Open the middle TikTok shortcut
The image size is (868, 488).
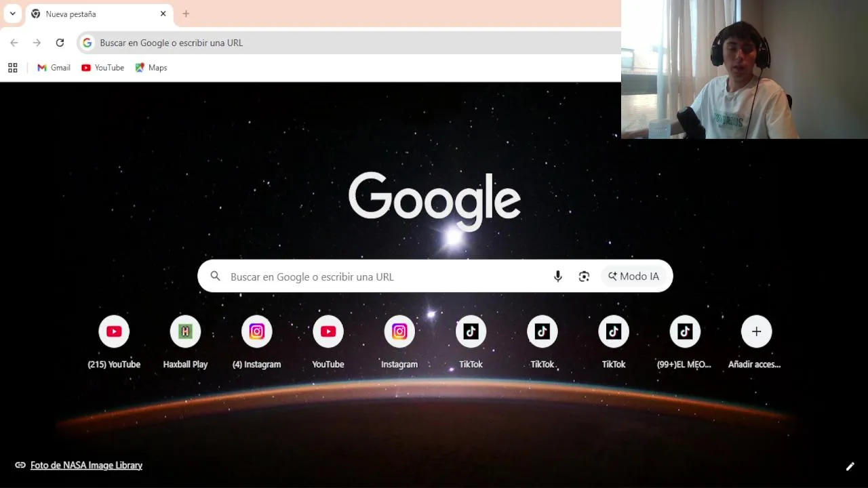(x=542, y=342)
